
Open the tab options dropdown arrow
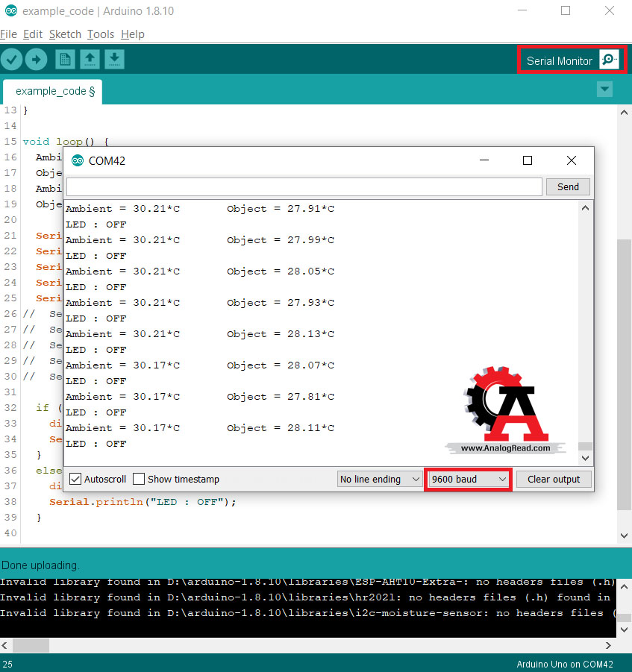604,90
